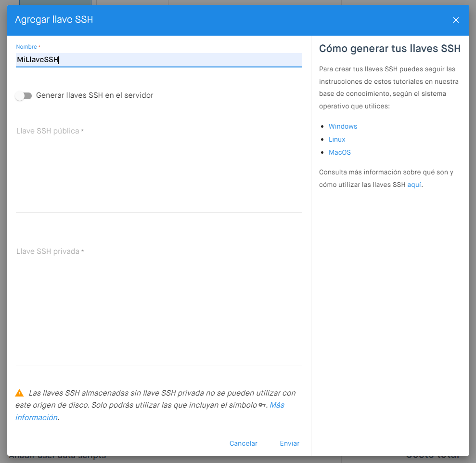The image size is (476, 463).
Task: Close the Agregar llave SSH dialog
Action: (x=456, y=20)
